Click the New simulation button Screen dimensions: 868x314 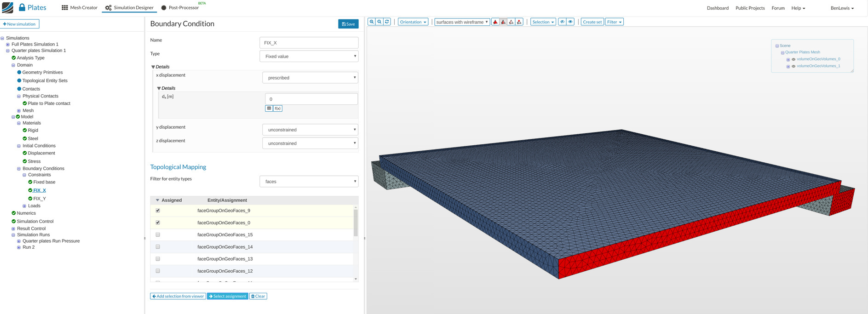pyautogui.click(x=20, y=24)
